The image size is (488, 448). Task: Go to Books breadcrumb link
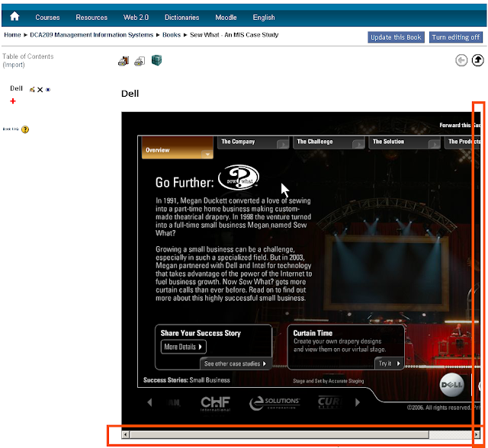pyautogui.click(x=172, y=35)
